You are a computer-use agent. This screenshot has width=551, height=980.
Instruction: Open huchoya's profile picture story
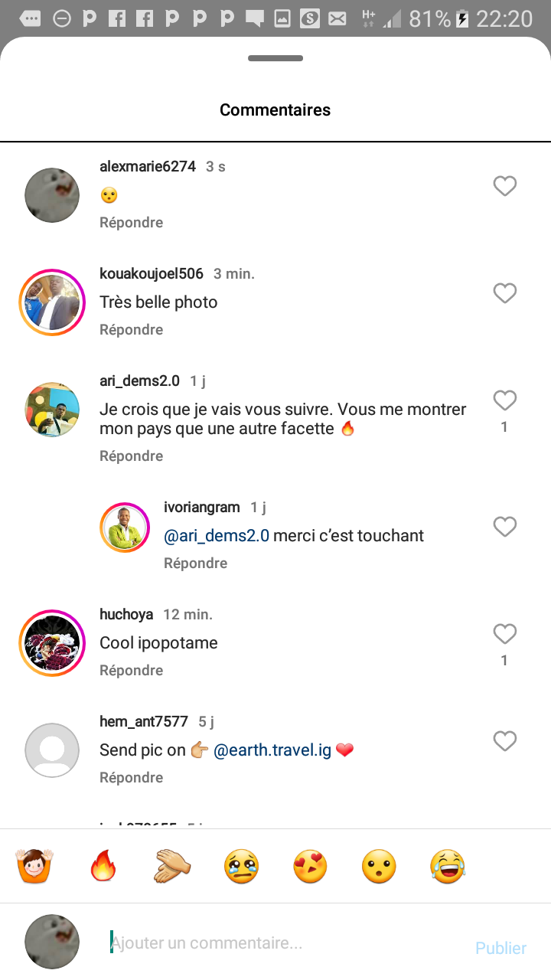click(x=52, y=643)
